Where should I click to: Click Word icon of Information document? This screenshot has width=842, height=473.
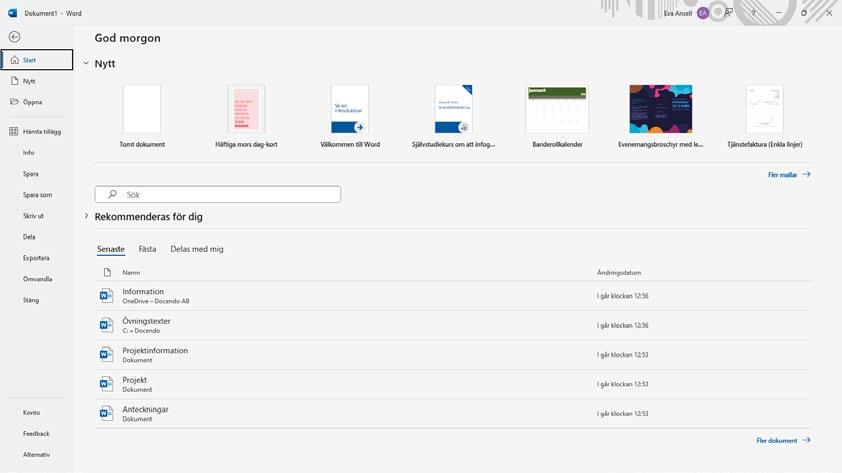pyautogui.click(x=106, y=295)
